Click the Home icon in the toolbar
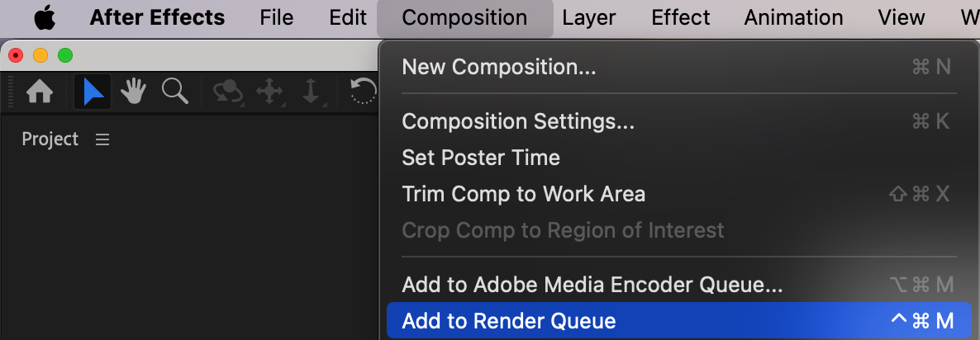 pyautogui.click(x=40, y=92)
